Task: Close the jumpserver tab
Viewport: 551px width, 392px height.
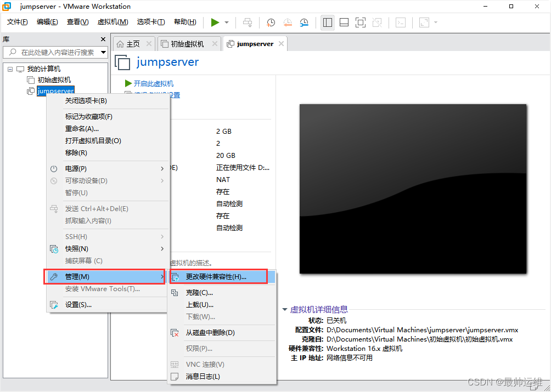Action: click(281, 44)
